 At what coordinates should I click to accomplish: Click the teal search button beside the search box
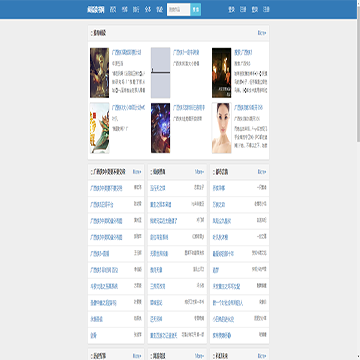coord(196,10)
